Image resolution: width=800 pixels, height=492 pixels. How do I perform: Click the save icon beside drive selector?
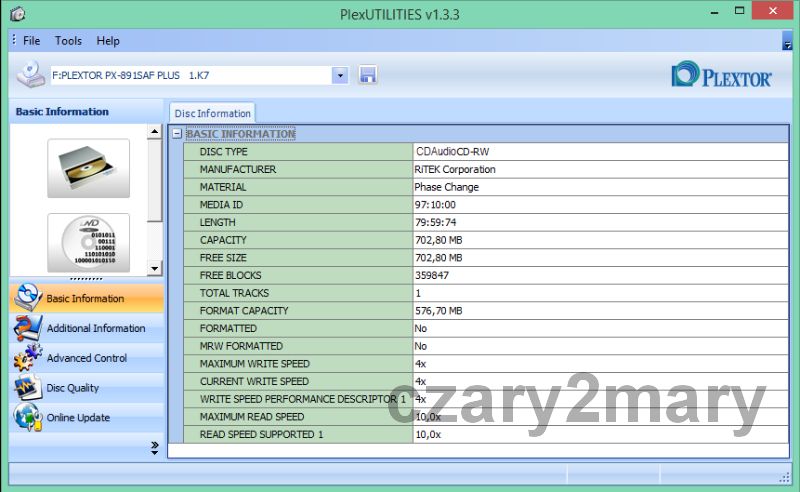[x=367, y=75]
